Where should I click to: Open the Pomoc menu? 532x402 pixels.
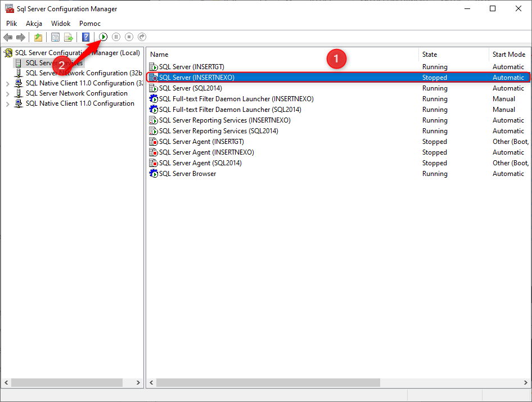click(90, 24)
